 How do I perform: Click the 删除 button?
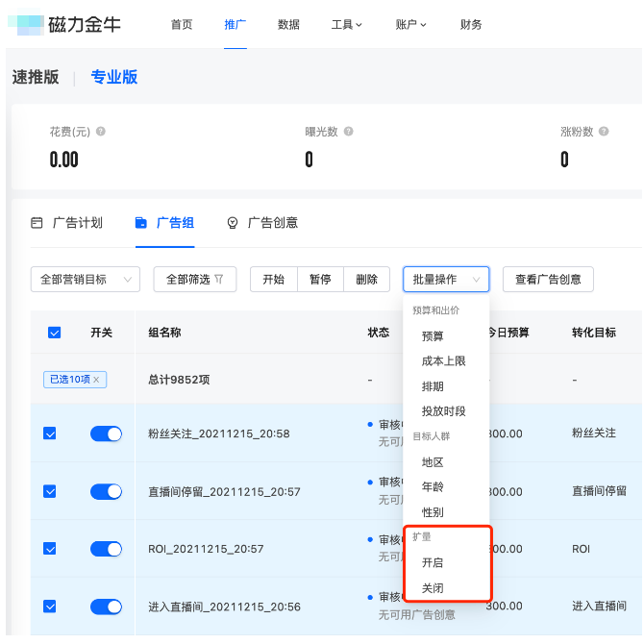366,280
